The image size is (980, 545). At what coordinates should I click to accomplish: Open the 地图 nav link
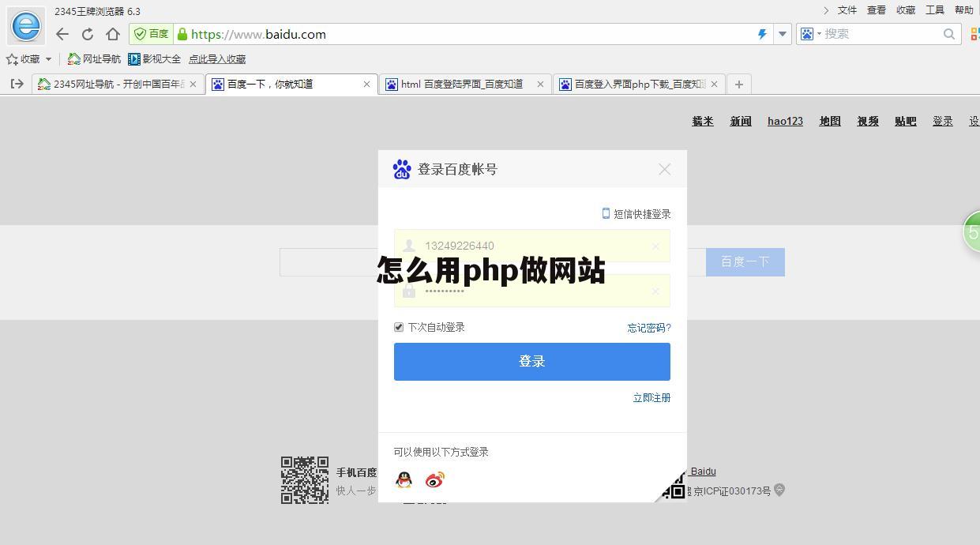830,121
